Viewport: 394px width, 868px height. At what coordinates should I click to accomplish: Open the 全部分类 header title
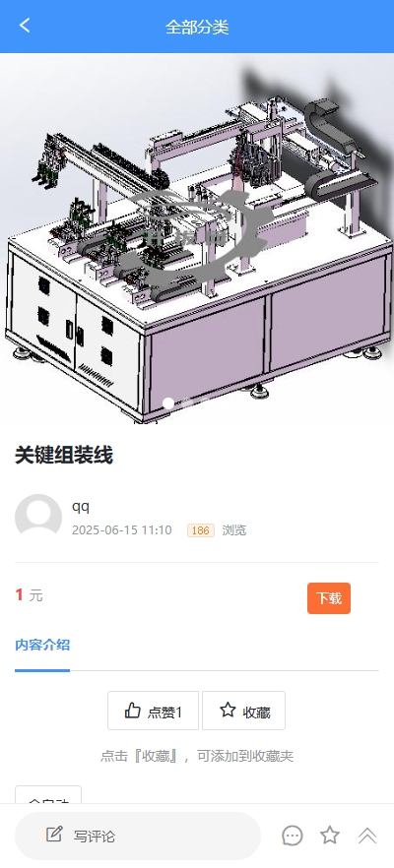197,27
